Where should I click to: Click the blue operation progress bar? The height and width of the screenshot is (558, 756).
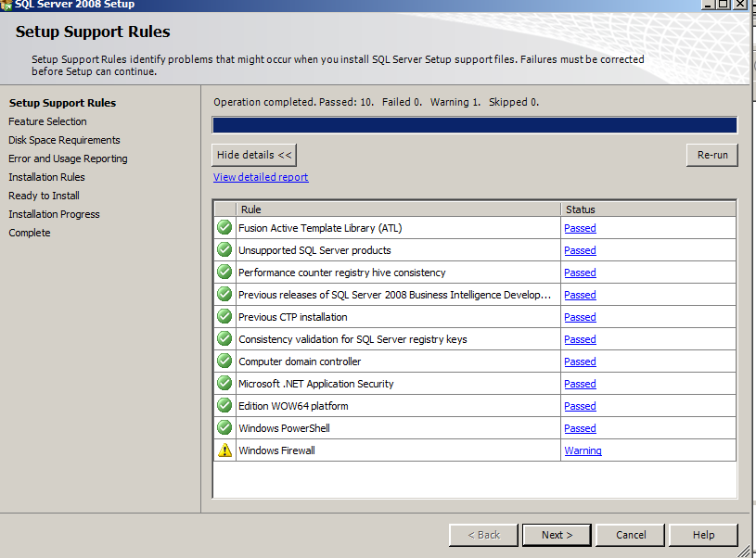coord(474,125)
